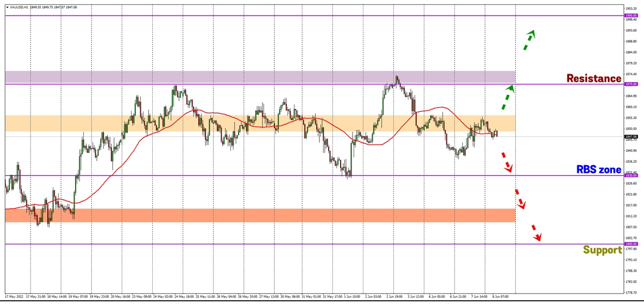Click the 1900.00 price level tag
The height and width of the screenshot is (307, 644).
pos(631,16)
